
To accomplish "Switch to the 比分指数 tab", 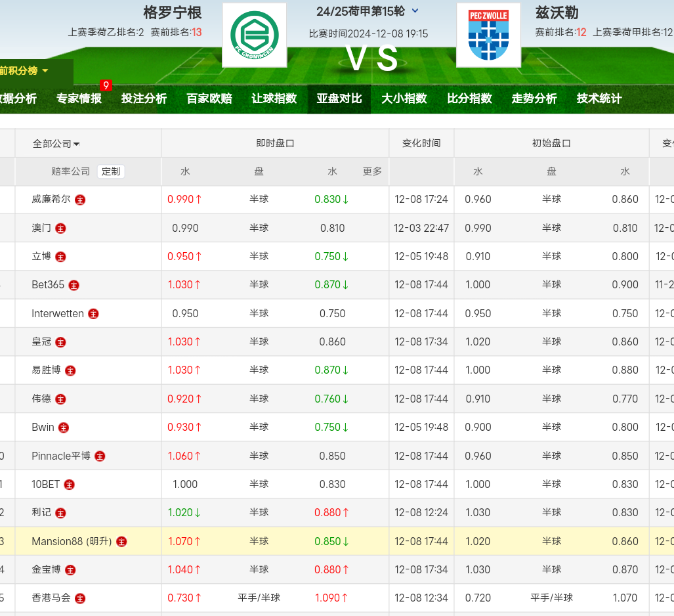I will 469,99.
